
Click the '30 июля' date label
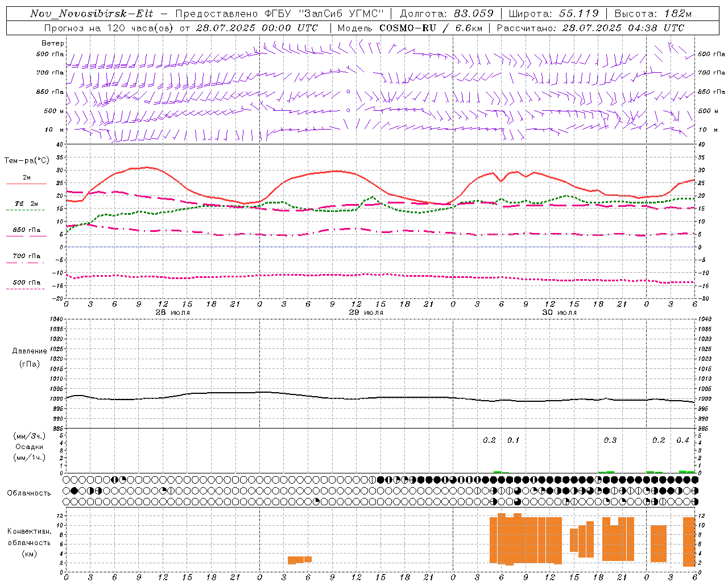pyautogui.click(x=559, y=313)
